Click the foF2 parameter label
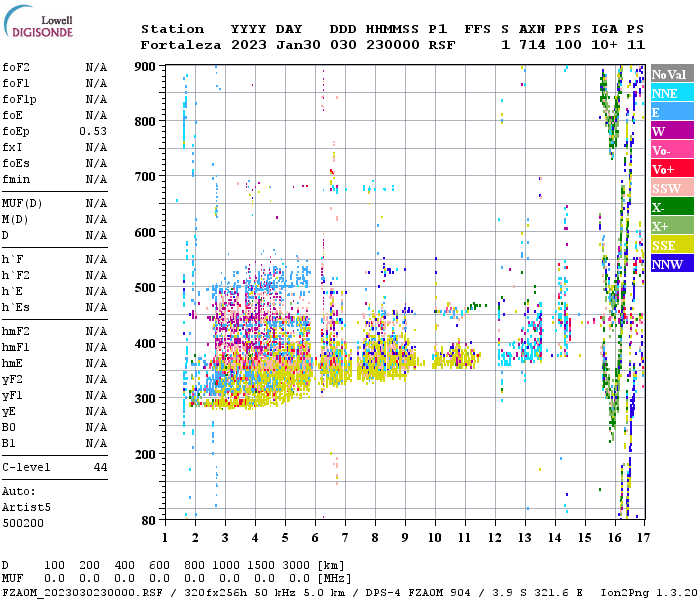This screenshot has height=600, width=700. (x=16, y=67)
